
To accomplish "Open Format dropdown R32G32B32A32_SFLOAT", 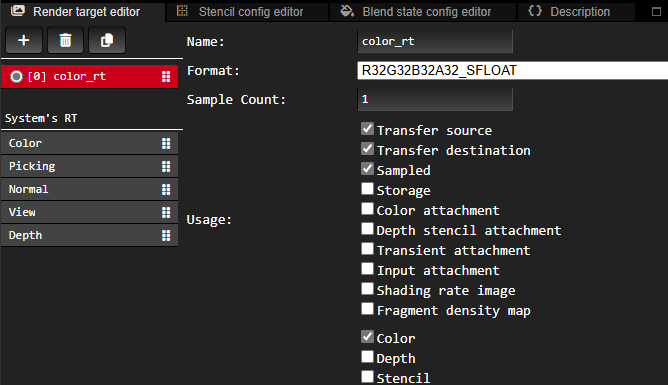I will tap(513, 70).
